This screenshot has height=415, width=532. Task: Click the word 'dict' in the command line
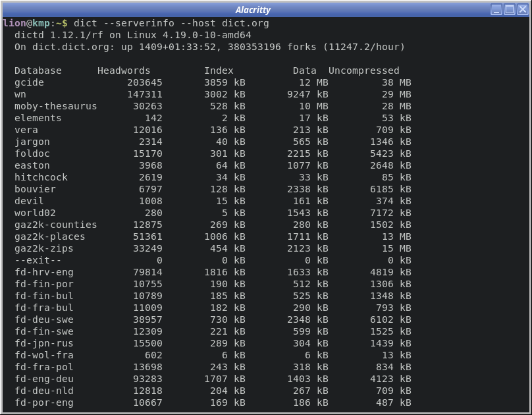point(86,23)
